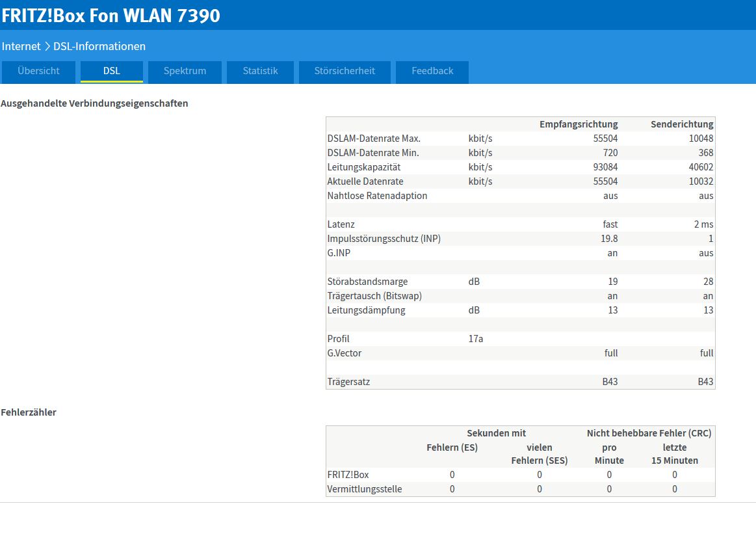Select the Vermittlungsstelle row in error table
Screen dimensions: 756x534
(364, 489)
